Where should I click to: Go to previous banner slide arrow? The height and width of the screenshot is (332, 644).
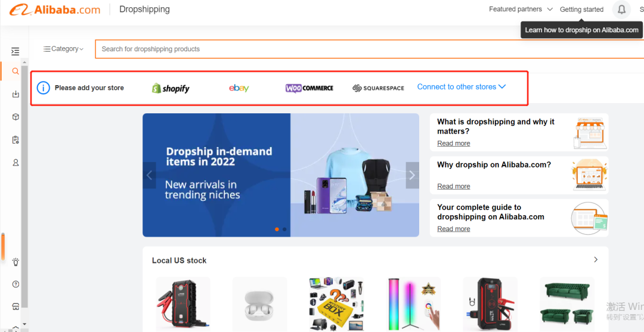pyautogui.click(x=149, y=175)
